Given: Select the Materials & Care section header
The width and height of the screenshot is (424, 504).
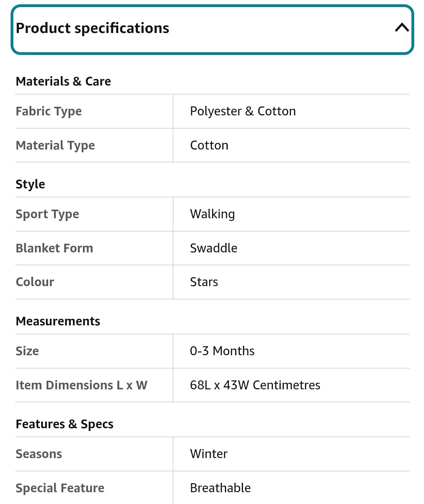Looking at the screenshot, I should pyautogui.click(x=63, y=81).
